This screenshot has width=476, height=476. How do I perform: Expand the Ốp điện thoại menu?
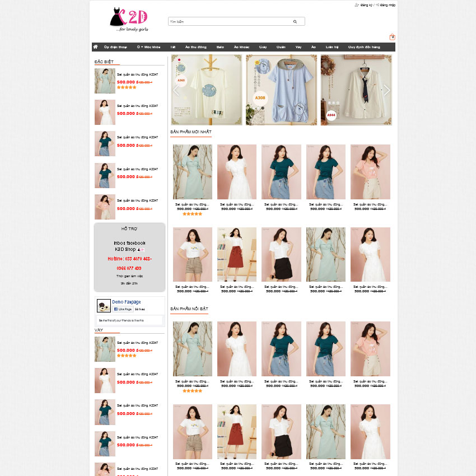coord(115,47)
